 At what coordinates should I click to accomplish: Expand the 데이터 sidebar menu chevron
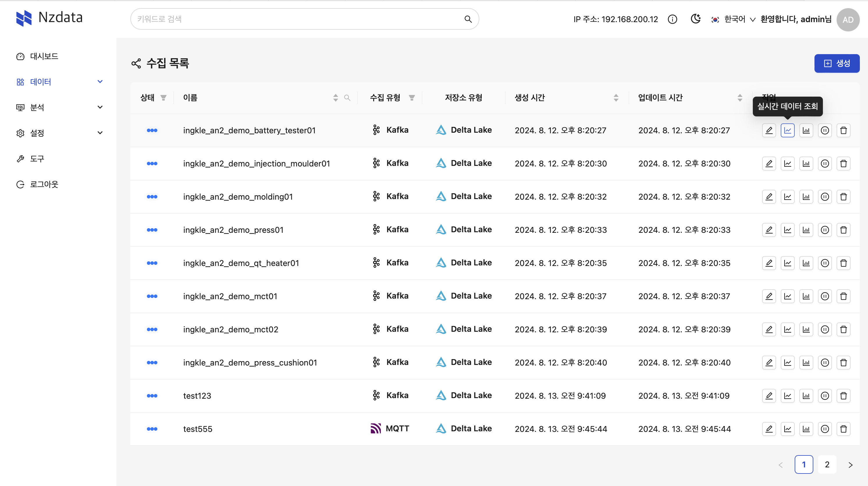(100, 81)
